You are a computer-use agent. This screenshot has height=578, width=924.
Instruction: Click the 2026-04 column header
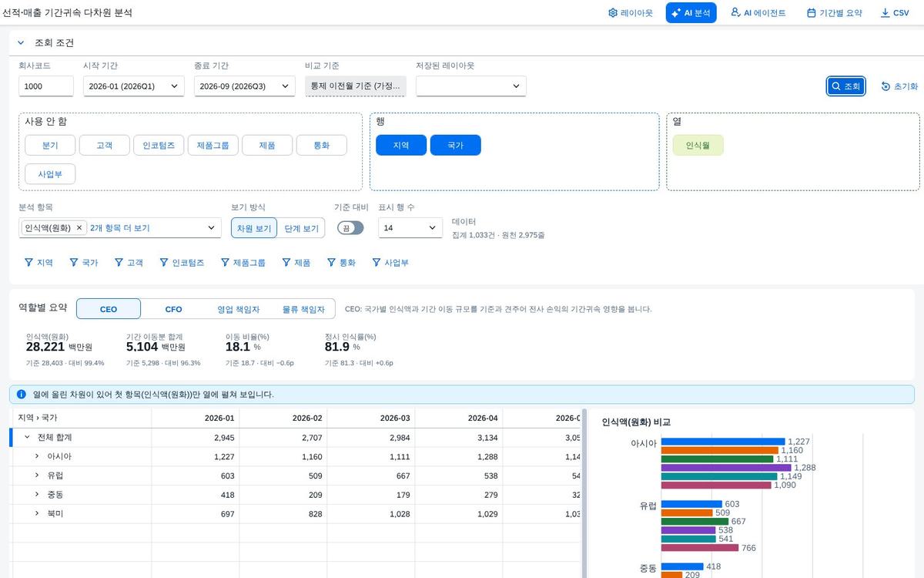pos(459,418)
